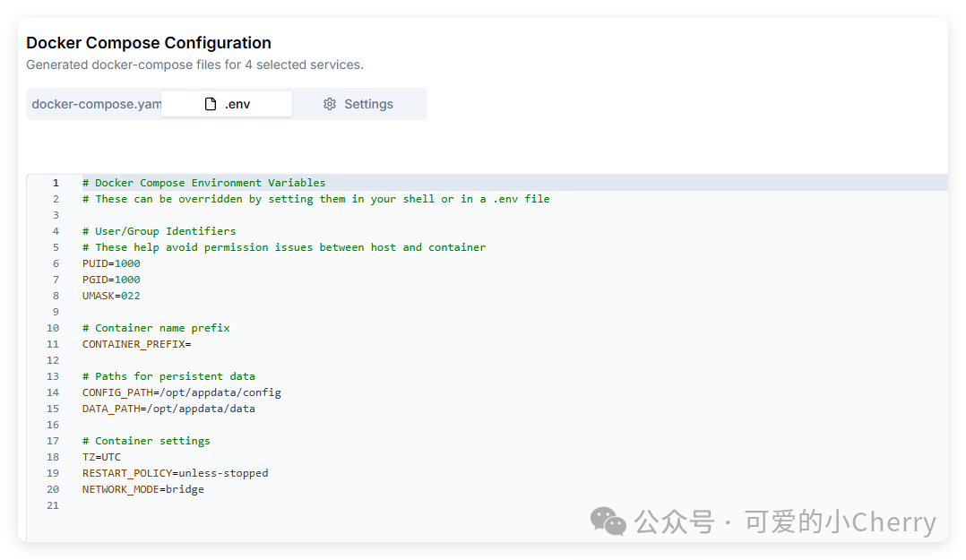The image size is (966, 560).
Task: Click line number 21 in the gutter
Action: tap(53, 505)
